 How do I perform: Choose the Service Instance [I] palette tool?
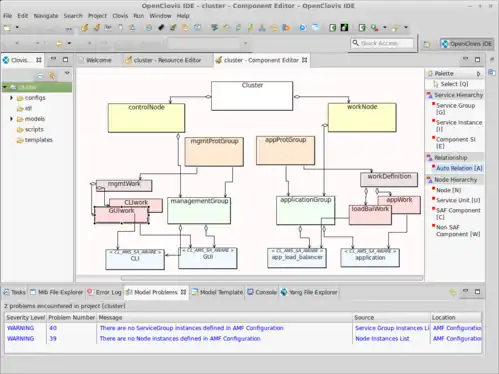[x=457, y=126]
